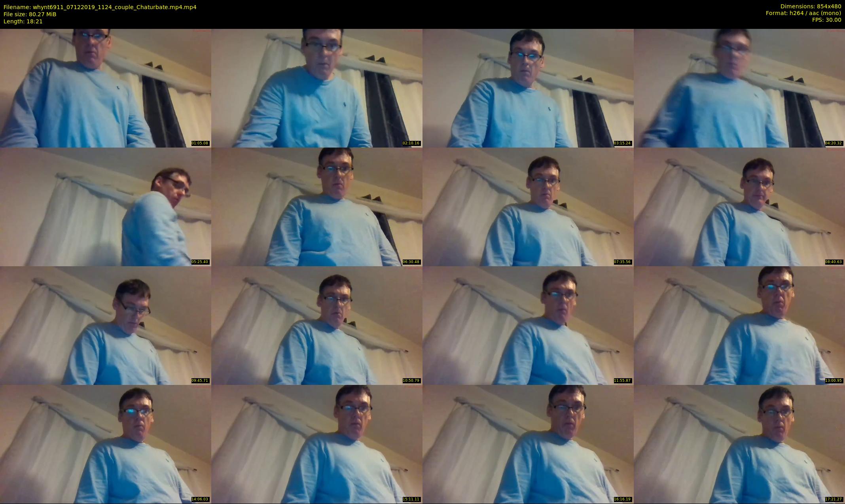Screen dimensions: 845x504
Task: Select the frame marked 08:40.63
Action: [x=739, y=207]
